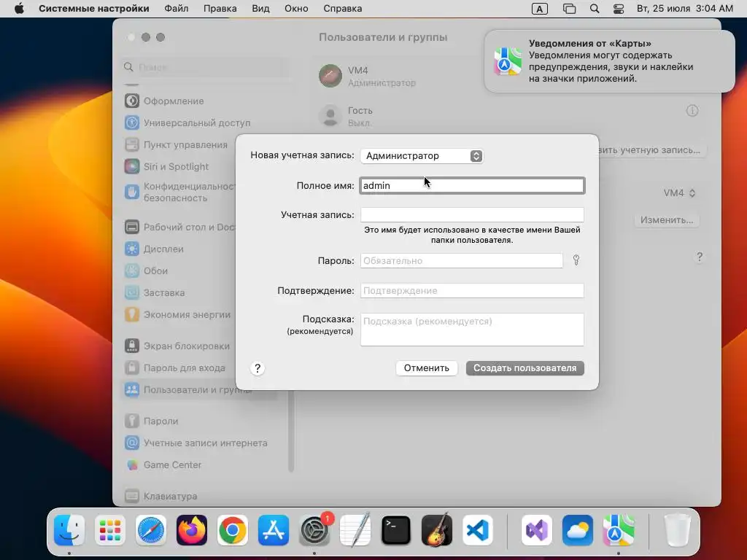Launch Safari from the Dock

(151, 530)
